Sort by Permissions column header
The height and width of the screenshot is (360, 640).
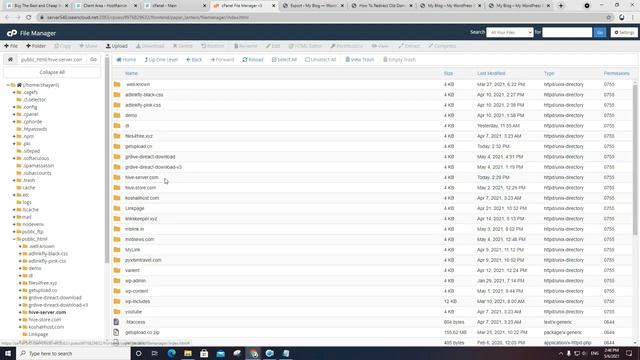pyautogui.click(x=617, y=73)
